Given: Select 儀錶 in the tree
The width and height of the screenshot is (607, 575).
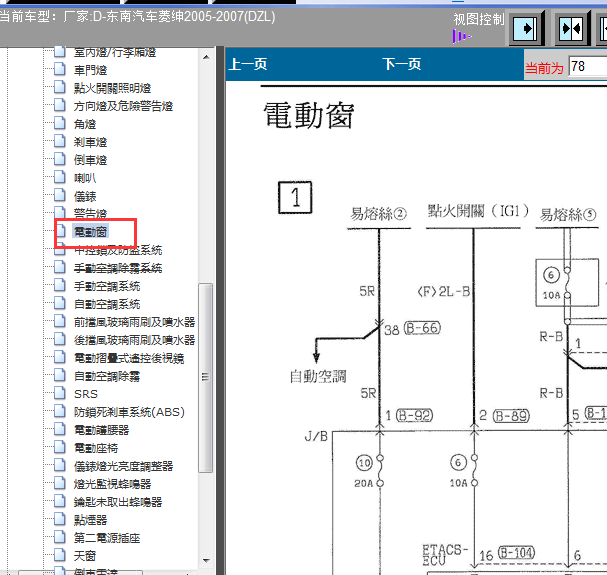Looking at the screenshot, I should (x=85, y=196).
